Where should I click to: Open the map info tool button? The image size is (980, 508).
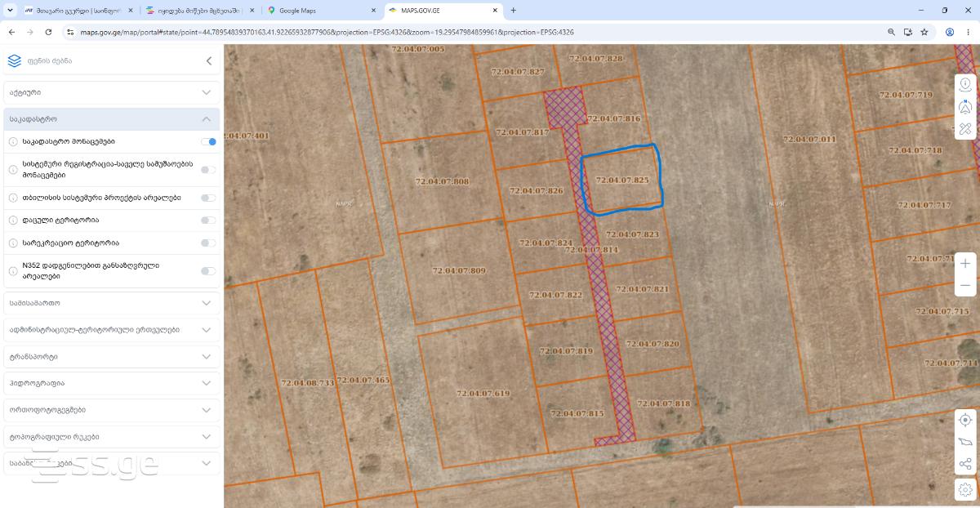click(965, 84)
